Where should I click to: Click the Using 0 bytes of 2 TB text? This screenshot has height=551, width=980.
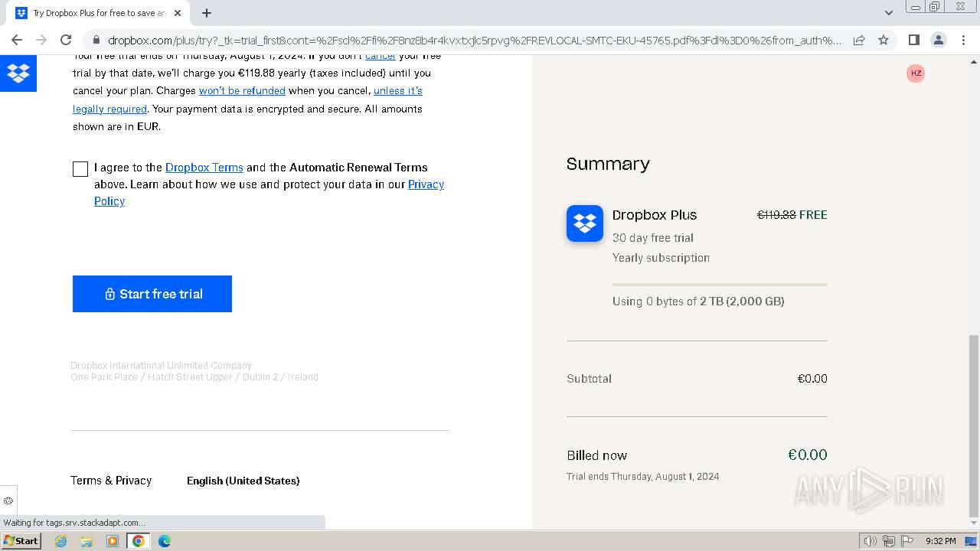(698, 302)
